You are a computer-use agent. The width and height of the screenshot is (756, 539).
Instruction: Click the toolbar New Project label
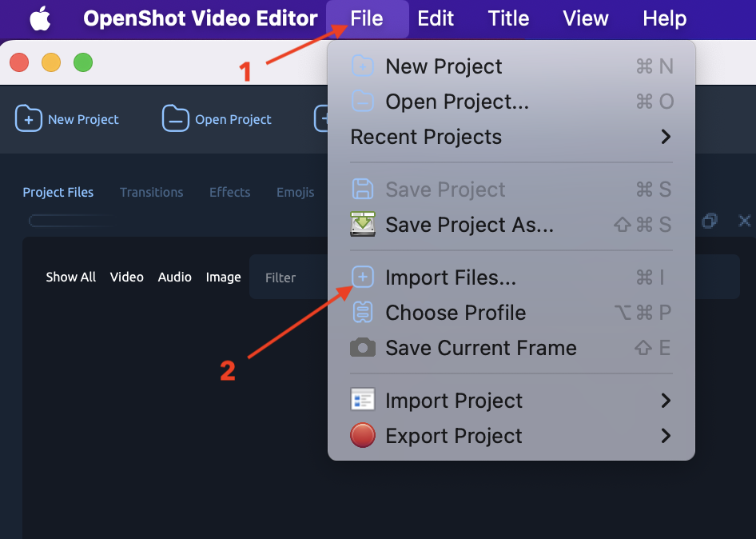83,119
